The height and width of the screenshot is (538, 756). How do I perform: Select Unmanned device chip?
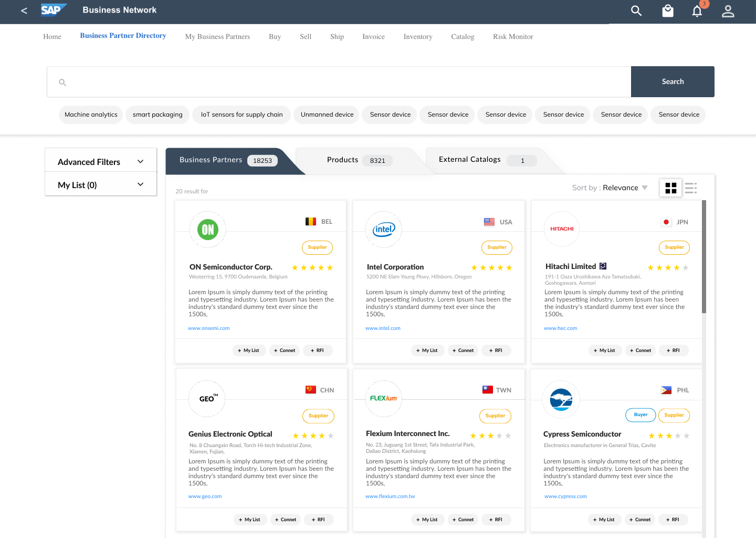(327, 115)
